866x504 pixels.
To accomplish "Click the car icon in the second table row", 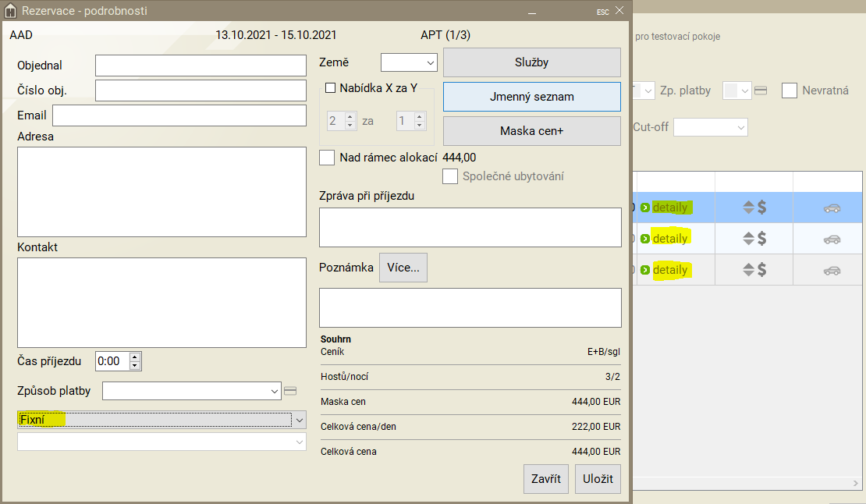I will point(832,240).
